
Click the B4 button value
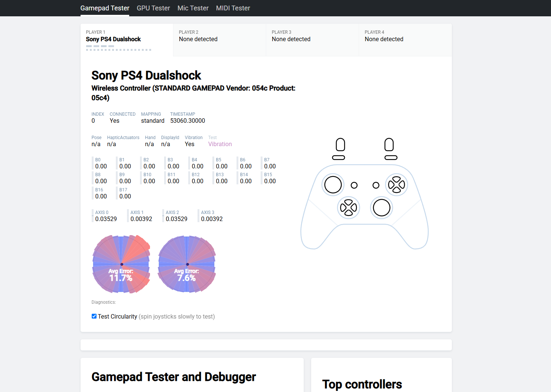click(x=198, y=167)
